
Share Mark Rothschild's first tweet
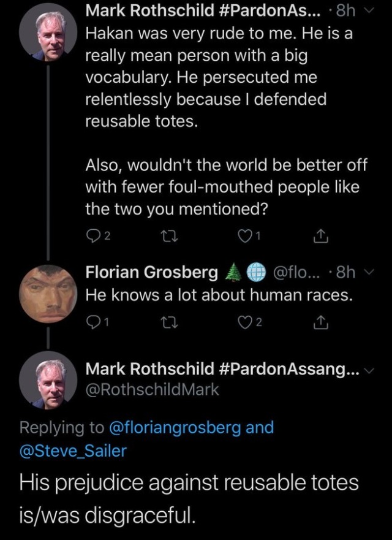[321, 236]
